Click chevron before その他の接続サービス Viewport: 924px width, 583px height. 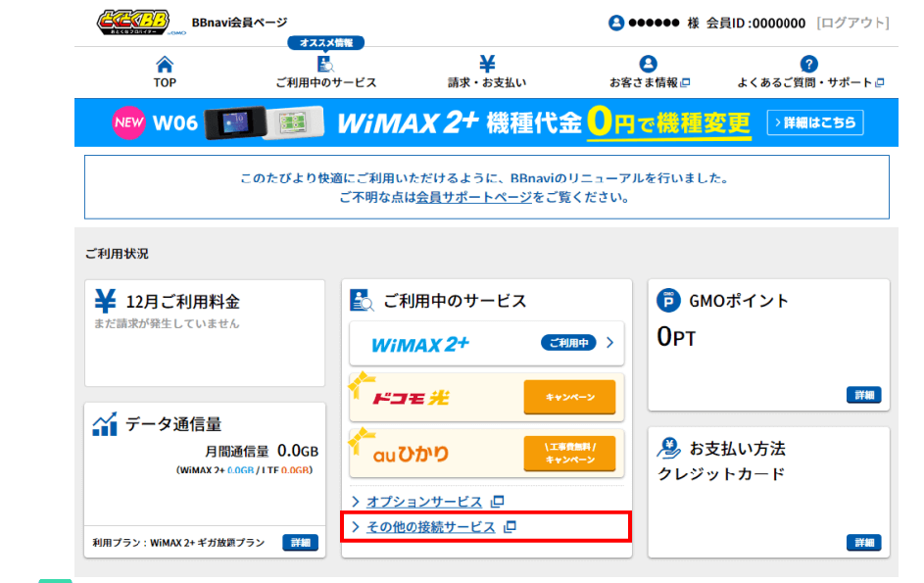point(356,527)
